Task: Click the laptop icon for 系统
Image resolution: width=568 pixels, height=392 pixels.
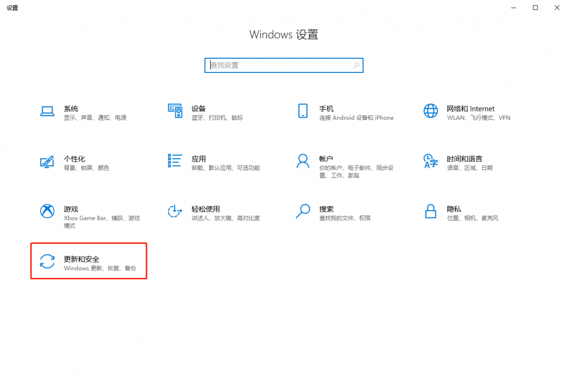Action: [x=47, y=111]
